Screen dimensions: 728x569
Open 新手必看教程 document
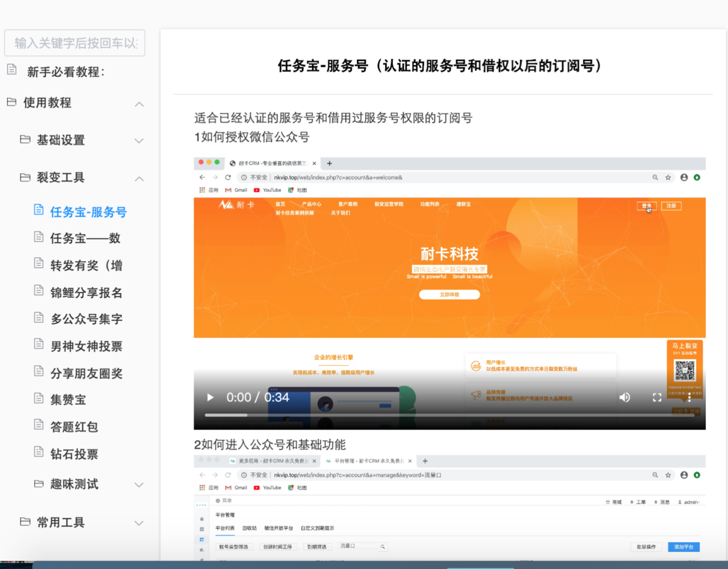pyautogui.click(x=66, y=72)
